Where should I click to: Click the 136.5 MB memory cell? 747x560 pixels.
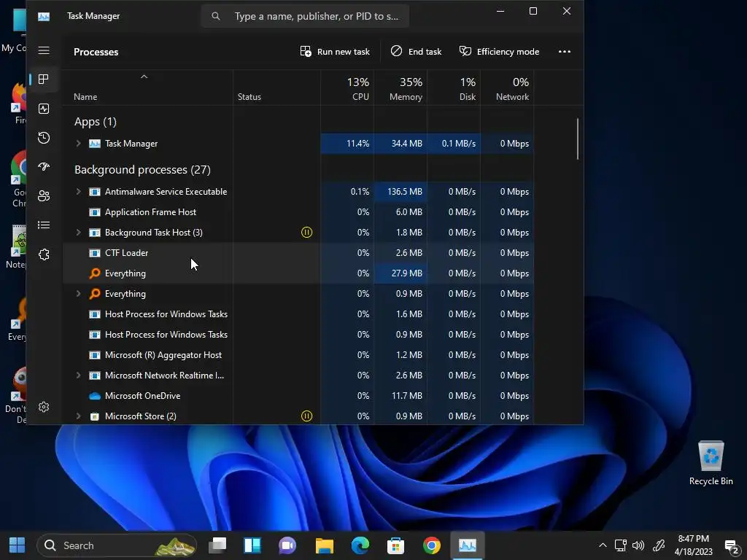coord(400,192)
